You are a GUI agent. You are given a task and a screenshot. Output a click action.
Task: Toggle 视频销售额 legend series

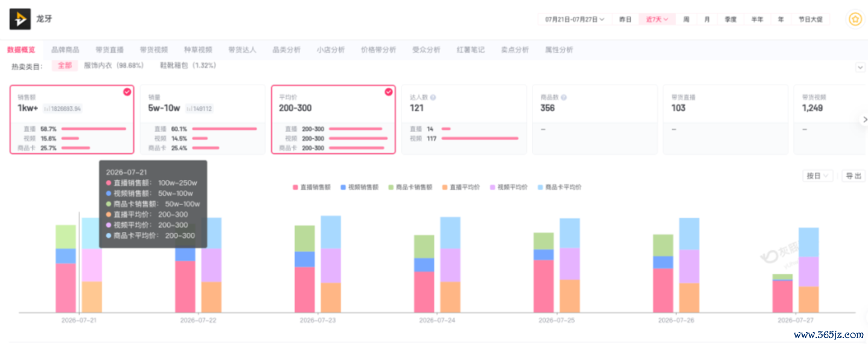click(x=359, y=187)
